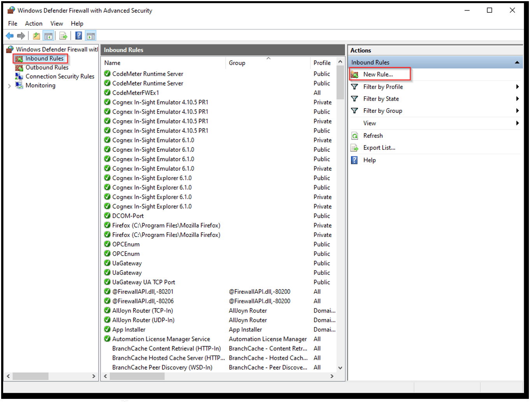
Task: Select BranchCache Content Retrieval (HTTP-In) rule
Action: (x=166, y=348)
